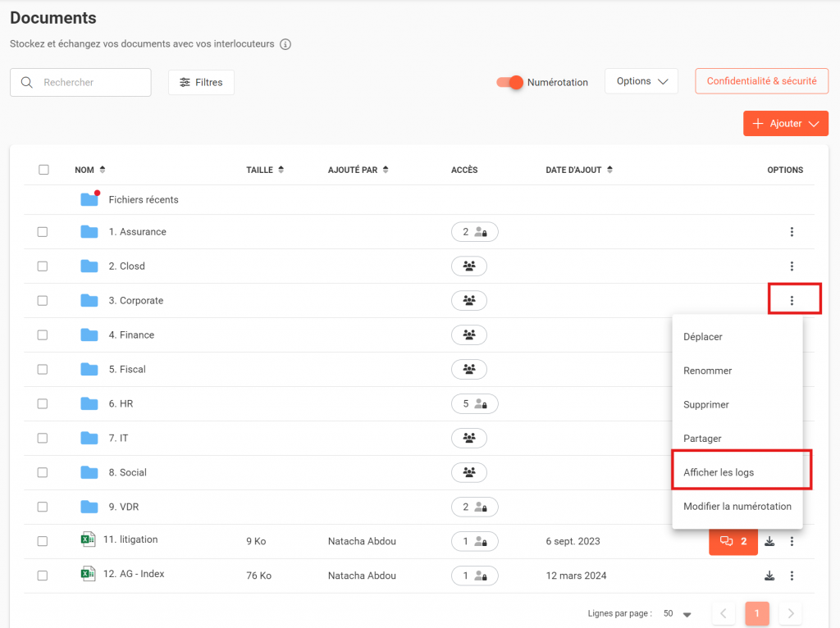Check the select-all checkbox in header
Viewport: 840px width, 628px height.
pyautogui.click(x=43, y=170)
